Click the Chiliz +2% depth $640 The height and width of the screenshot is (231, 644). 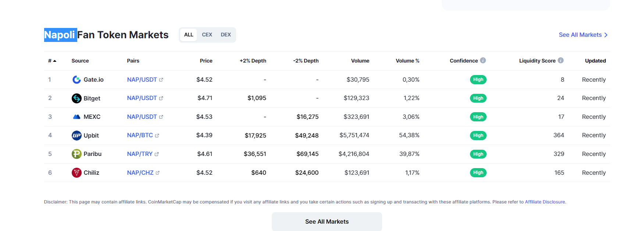pyautogui.click(x=259, y=173)
